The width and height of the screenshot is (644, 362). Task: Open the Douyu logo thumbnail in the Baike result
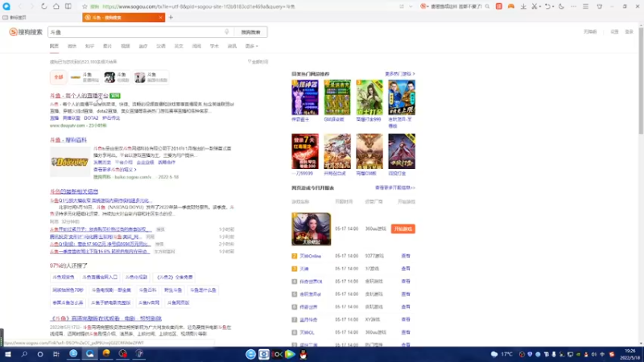tap(70, 162)
